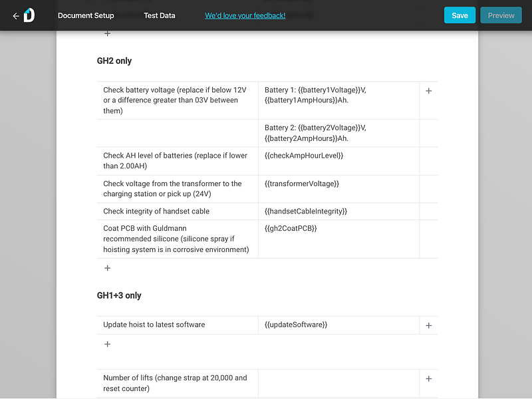Viewport: 532px width, 399px height.
Task: Open the Test Data tab
Action: coord(160,15)
